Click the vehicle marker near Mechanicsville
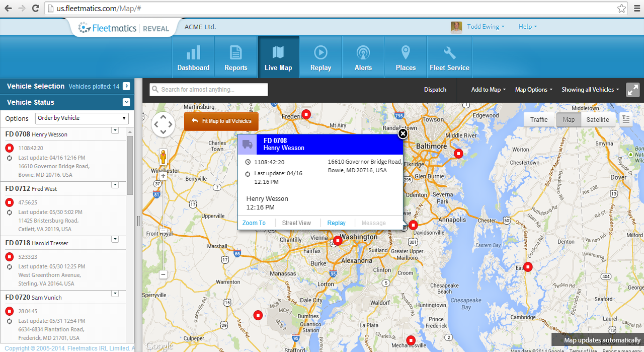Image resolution: width=644 pixels, height=352 pixels. (x=411, y=340)
